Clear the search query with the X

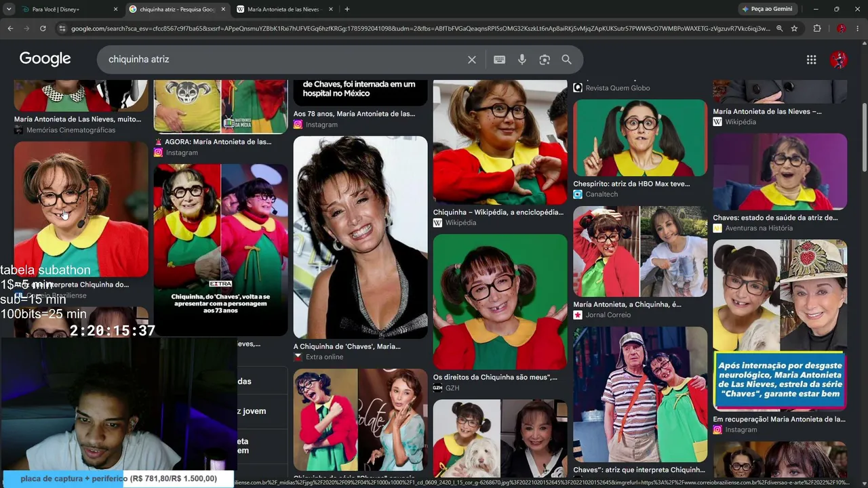pyautogui.click(x=472, y=60)
